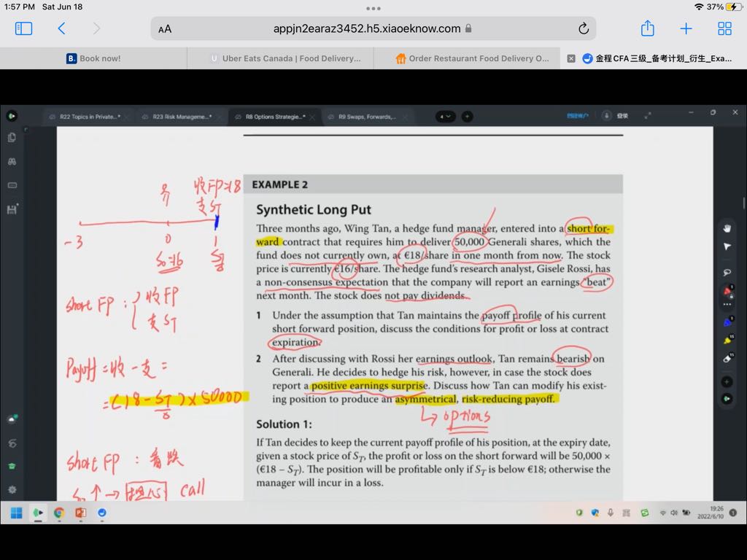Viewport: 747px width, 560px height.
Task: Choose the blue pen tool
Action: 727,322
